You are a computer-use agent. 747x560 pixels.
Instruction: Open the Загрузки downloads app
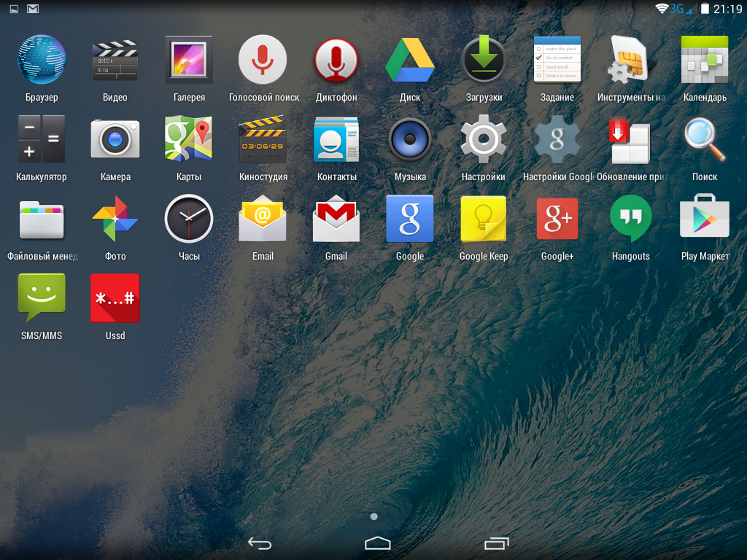coord(484,60)
